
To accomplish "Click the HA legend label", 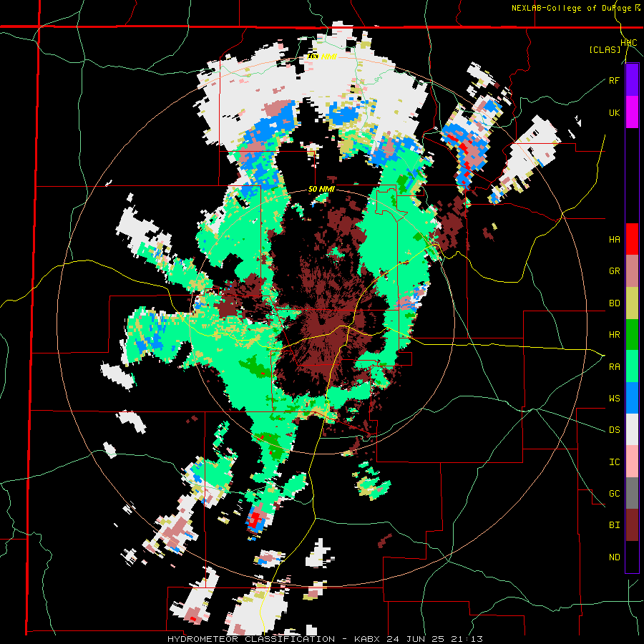I will (x=614, y=240).
